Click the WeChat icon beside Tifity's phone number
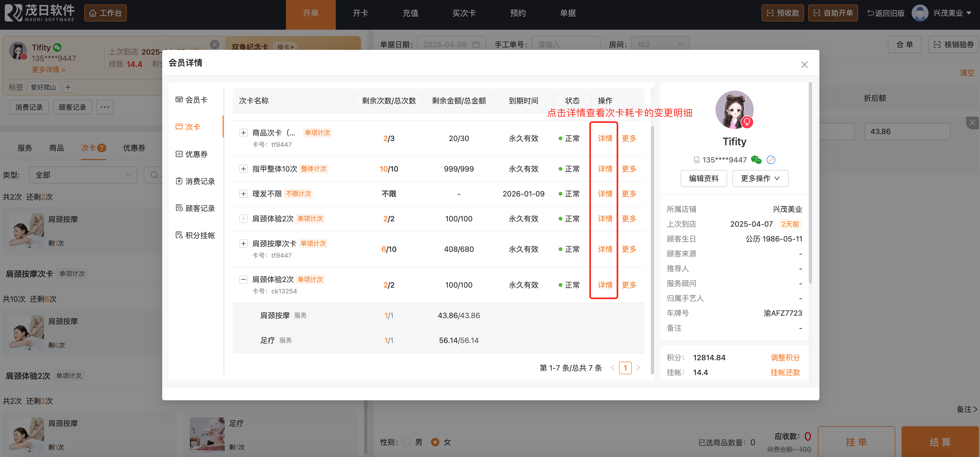 (756, 160)
